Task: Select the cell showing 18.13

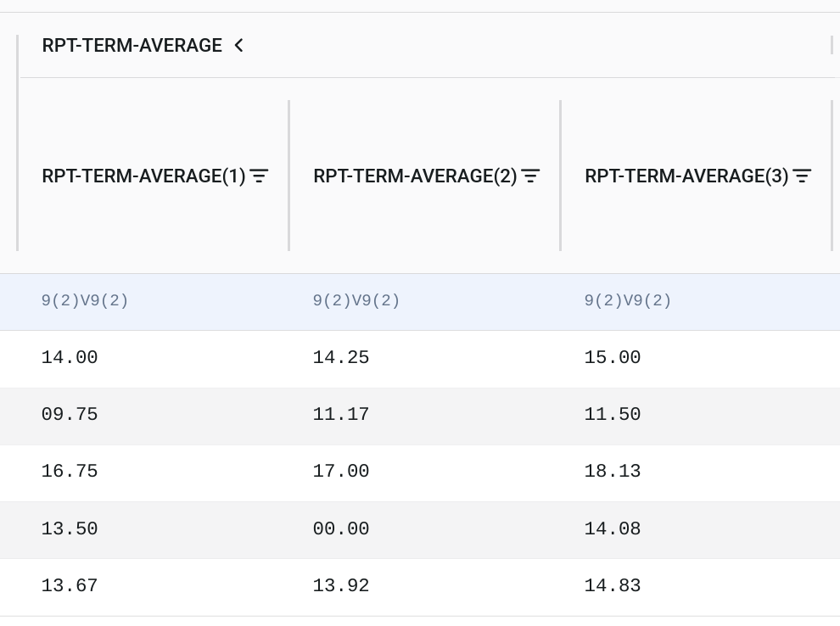Action: tap(697, 472)
